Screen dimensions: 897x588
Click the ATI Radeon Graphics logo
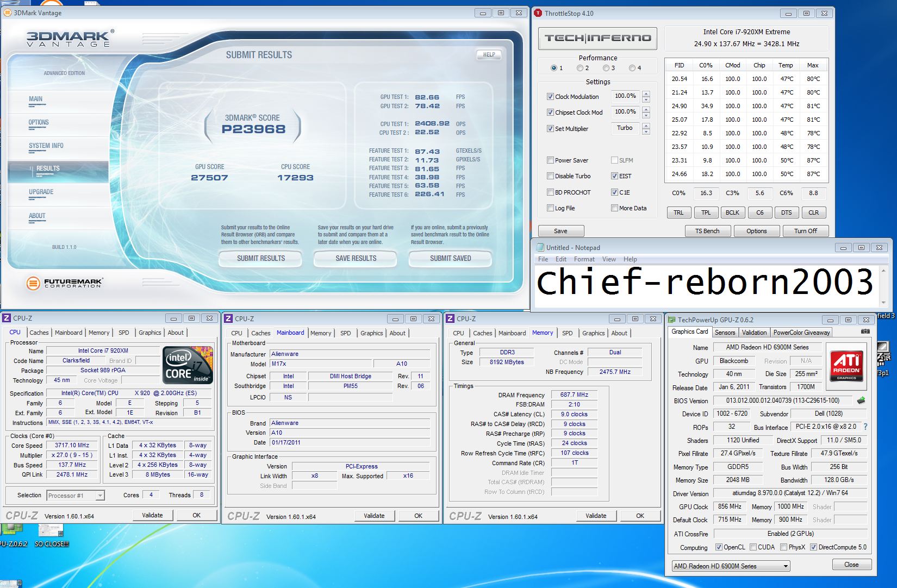(847, 366)
